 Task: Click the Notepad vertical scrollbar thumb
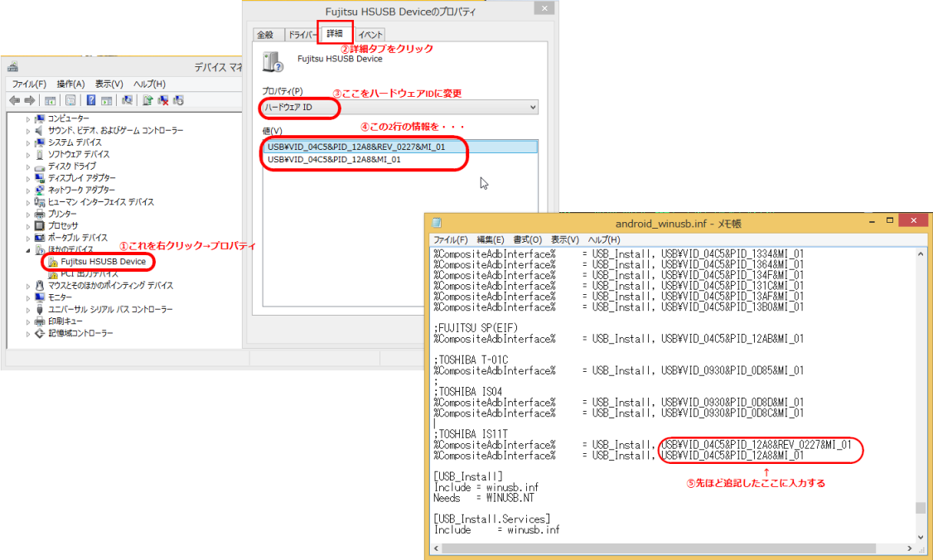[921, 508]
